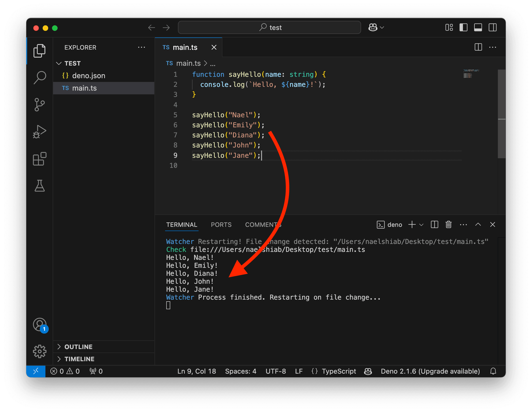The width and height of the screenshot is (532, 412).
Task: Open the Extensions view
Action: pos(40,159)
